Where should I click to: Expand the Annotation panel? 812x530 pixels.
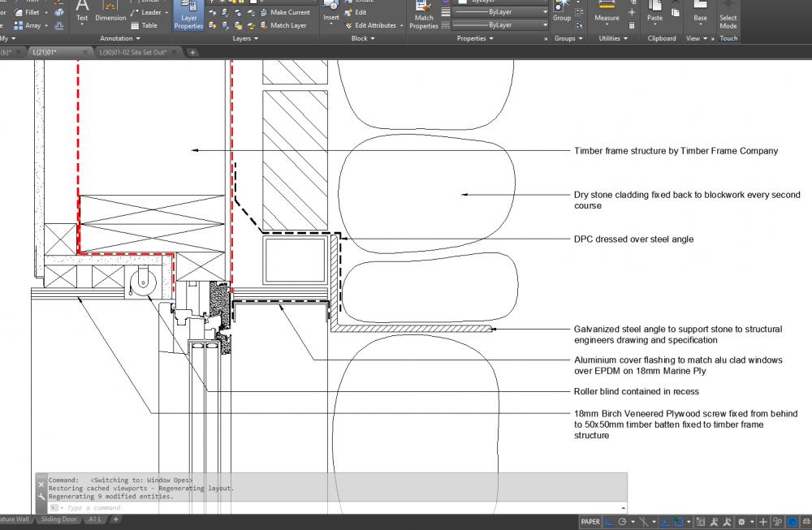pos(119,38)
